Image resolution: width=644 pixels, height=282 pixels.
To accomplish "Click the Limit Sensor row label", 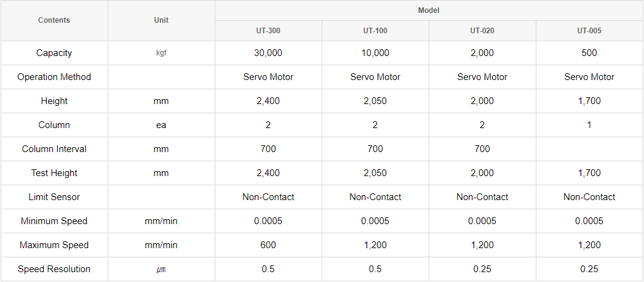I will point(54,197).
